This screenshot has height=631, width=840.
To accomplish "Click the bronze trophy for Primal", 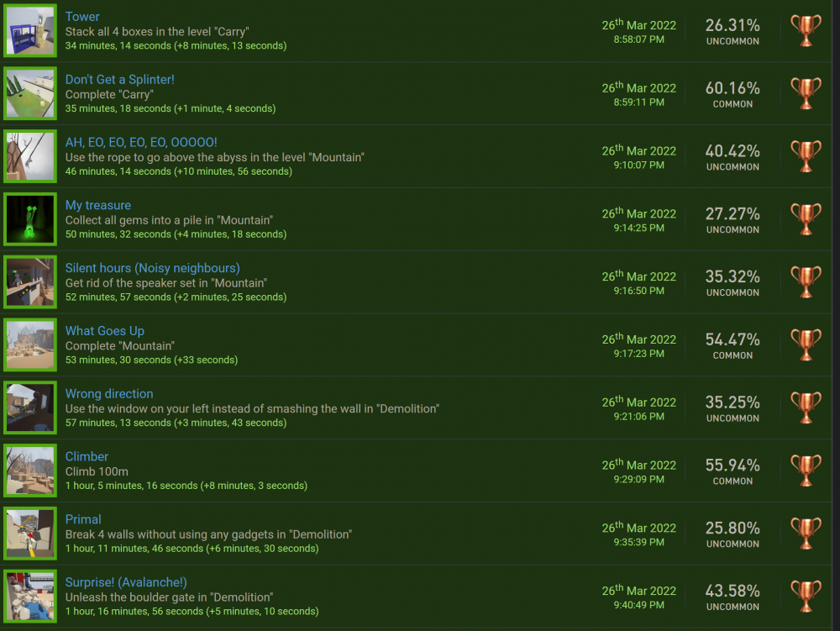I will 806,534.
